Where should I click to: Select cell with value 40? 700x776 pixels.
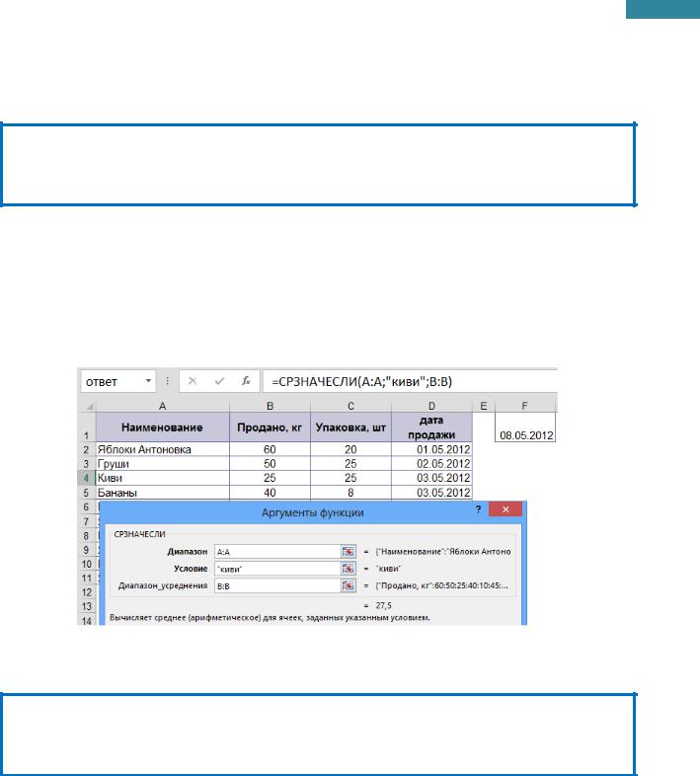coord(270,493)
